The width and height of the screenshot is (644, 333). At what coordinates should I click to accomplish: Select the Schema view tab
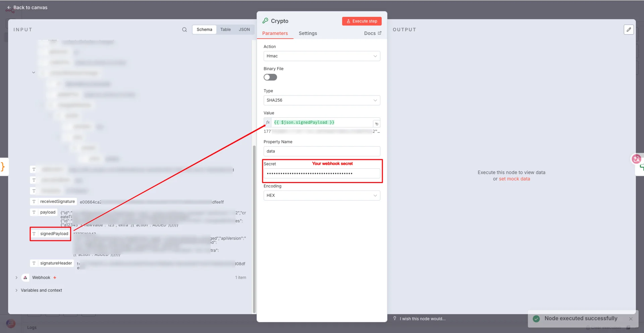tap(204, 30)
